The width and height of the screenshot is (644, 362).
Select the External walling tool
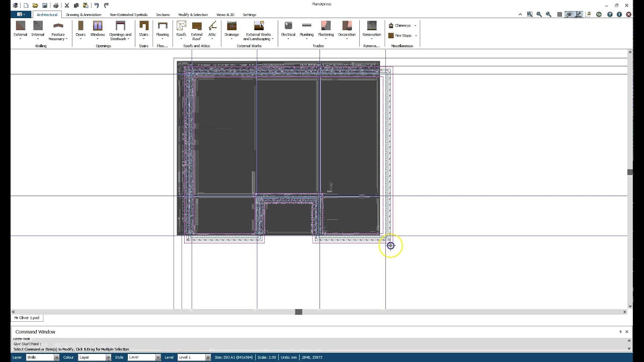[20, 30]
